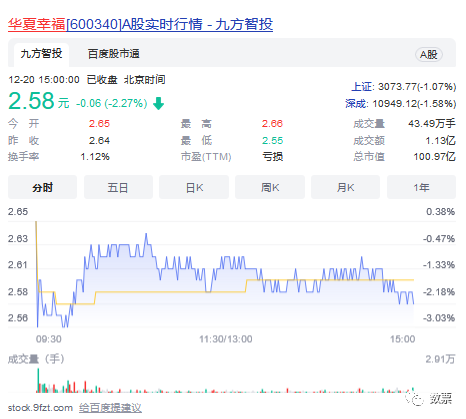Screen dimensions: 466x419
Task: Click the A股 badge button
Action: click(x=429, y=54)
